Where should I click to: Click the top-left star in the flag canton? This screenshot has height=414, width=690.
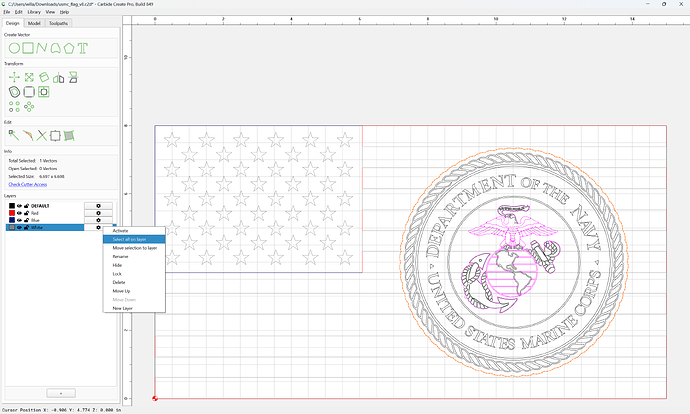click(172, 140)
